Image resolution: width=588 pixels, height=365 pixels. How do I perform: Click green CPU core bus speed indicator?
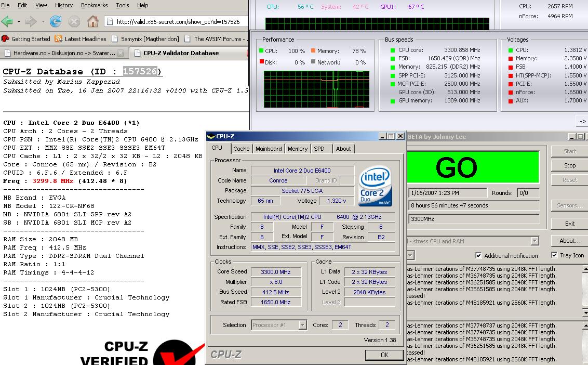point(393,50)
